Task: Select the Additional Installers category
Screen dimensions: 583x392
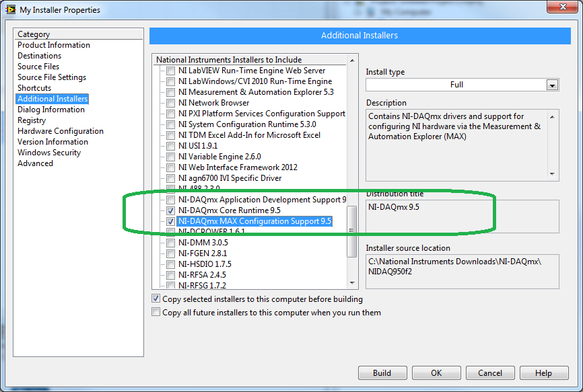Action: click(x=53, y=99)
